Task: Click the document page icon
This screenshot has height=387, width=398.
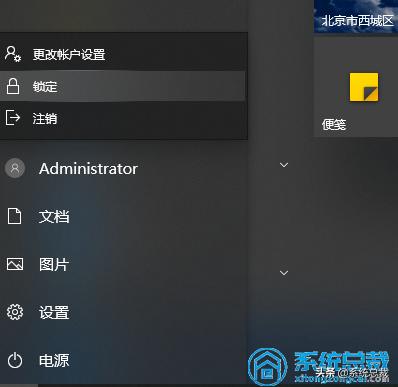Action: point(14,216)
